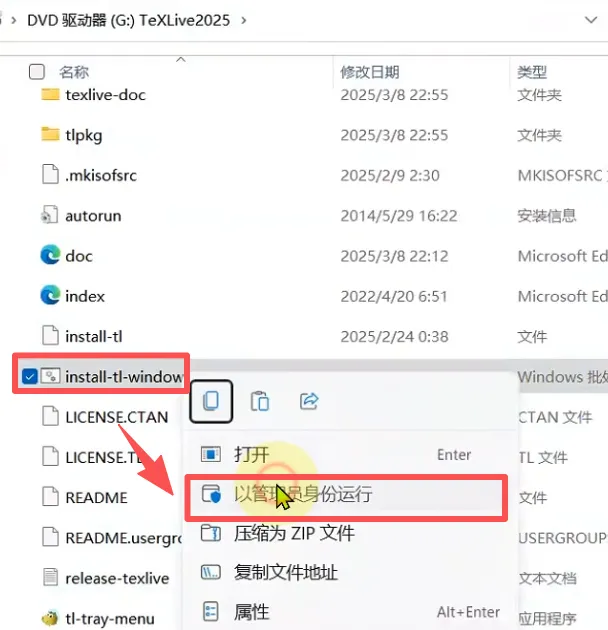Toggle the select-all checkbox beside 名称

click(x=37, y=72)
